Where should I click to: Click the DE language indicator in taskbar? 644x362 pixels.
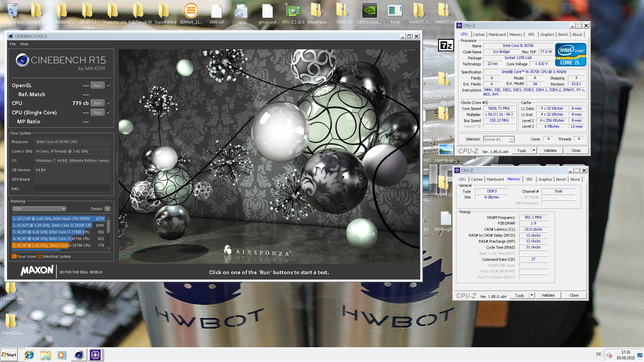599,354
